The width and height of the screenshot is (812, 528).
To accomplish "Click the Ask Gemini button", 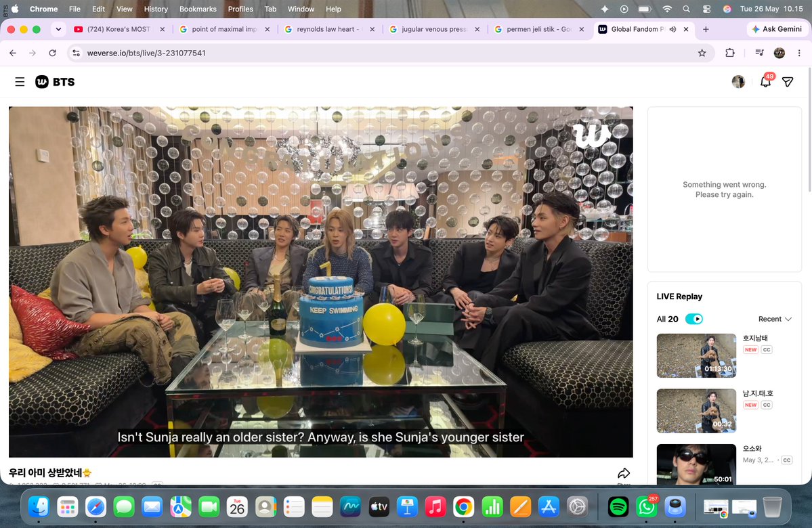I will coord(777,30).
